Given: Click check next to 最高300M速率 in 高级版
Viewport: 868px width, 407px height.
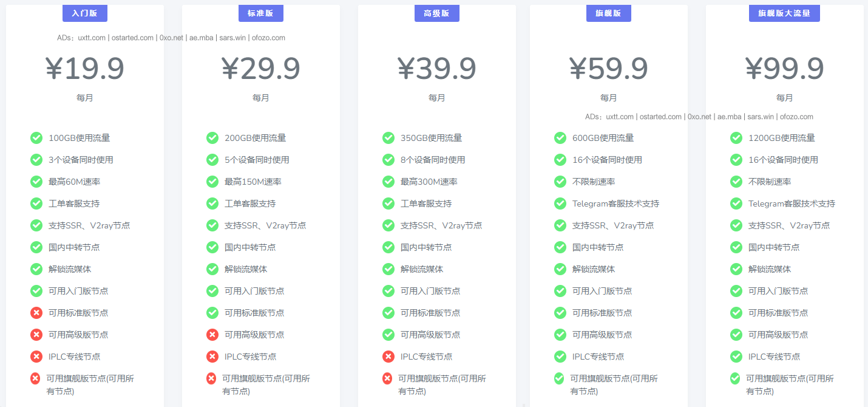Looking at the screenshot, I should click(x=388, y=182).
